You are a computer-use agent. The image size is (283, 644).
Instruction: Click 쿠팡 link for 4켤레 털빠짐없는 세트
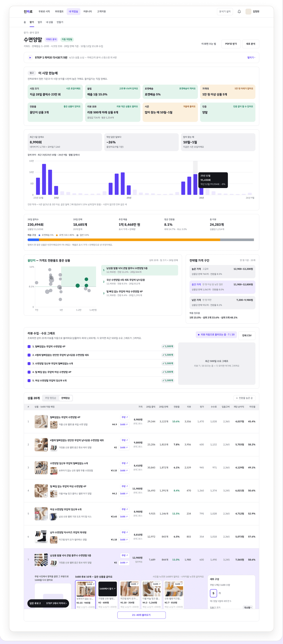pyautogui.click(x=125, y=440)
